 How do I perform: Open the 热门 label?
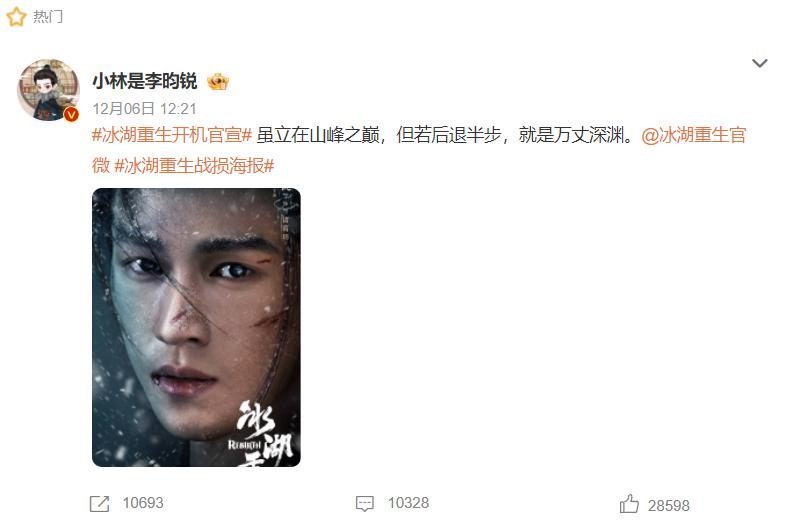point(48,17)
